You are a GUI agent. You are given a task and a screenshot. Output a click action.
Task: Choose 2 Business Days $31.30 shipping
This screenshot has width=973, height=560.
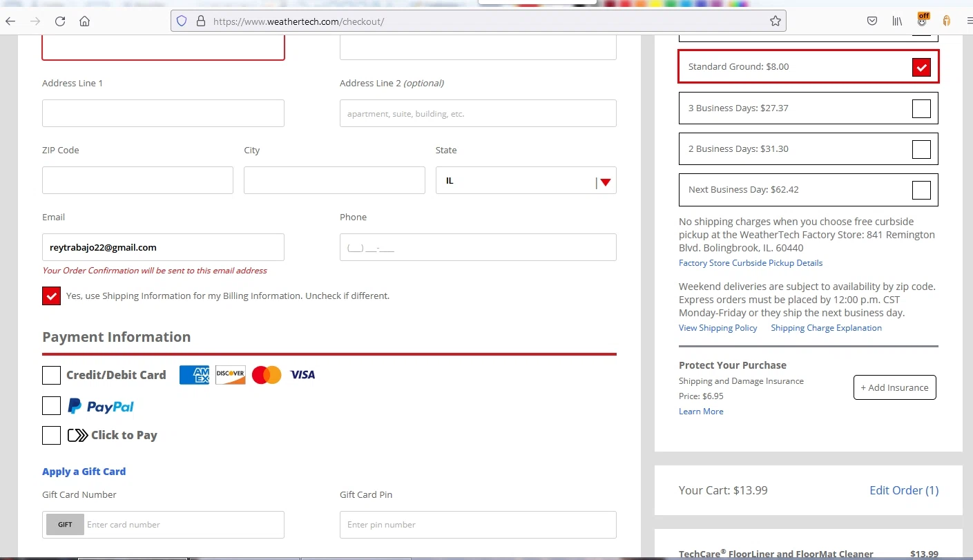click(921, 149)
